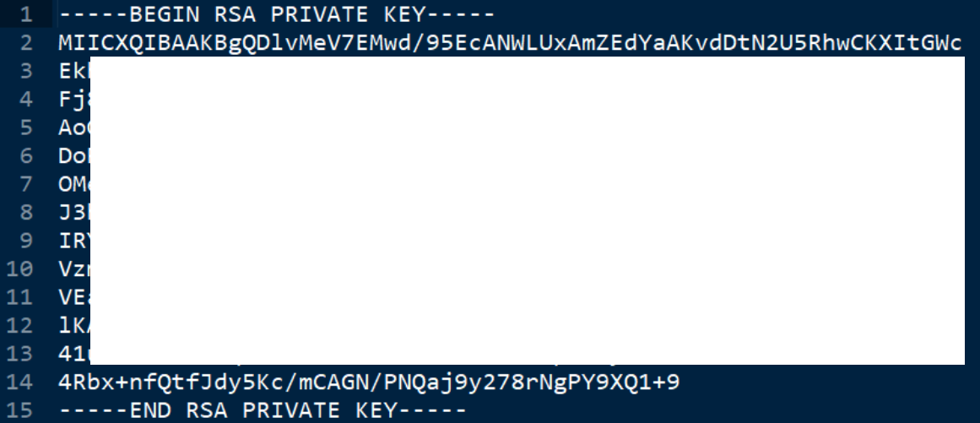Image resolution: width=980 pixels, height=423 pixels.
Task: Click line number 3 in the gutter
Action: (x=25, y=71)
